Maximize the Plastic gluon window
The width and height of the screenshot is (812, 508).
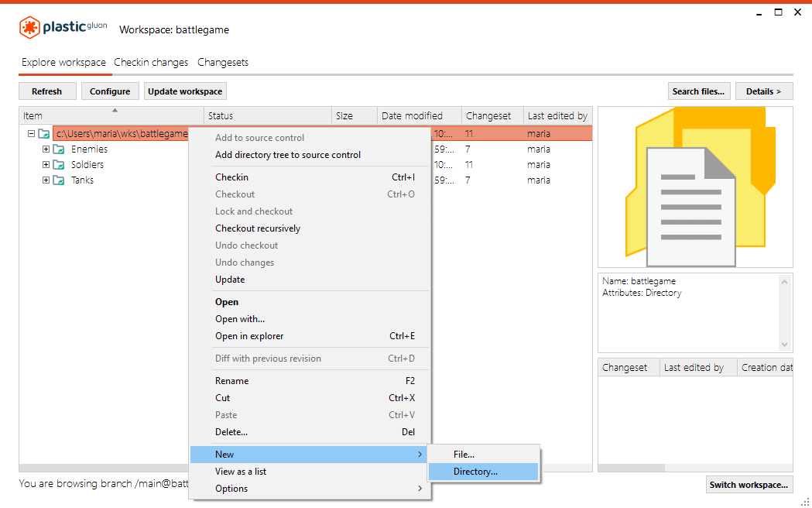point(778,12)
